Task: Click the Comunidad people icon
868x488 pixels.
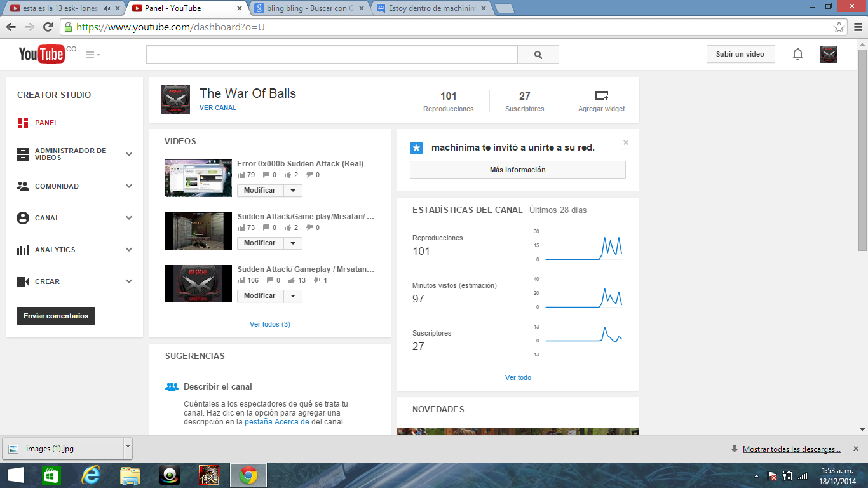Action: [23, 186]
